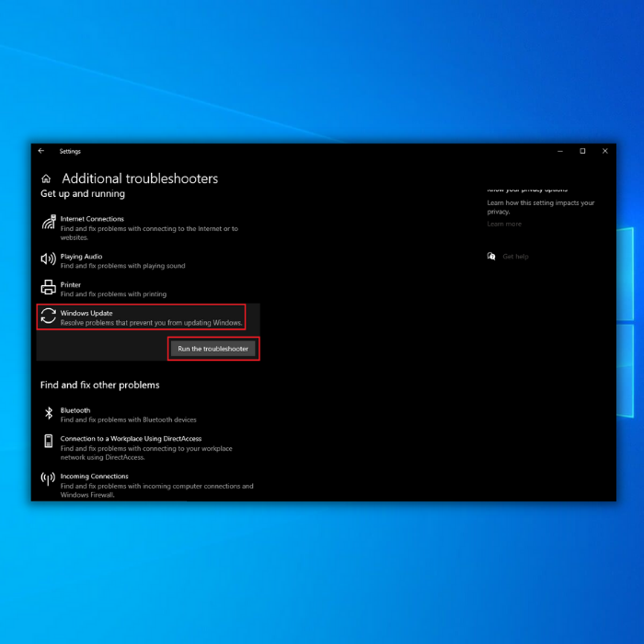
Task: Open the privacy Learn more link
Action: [x=504, y=224]
